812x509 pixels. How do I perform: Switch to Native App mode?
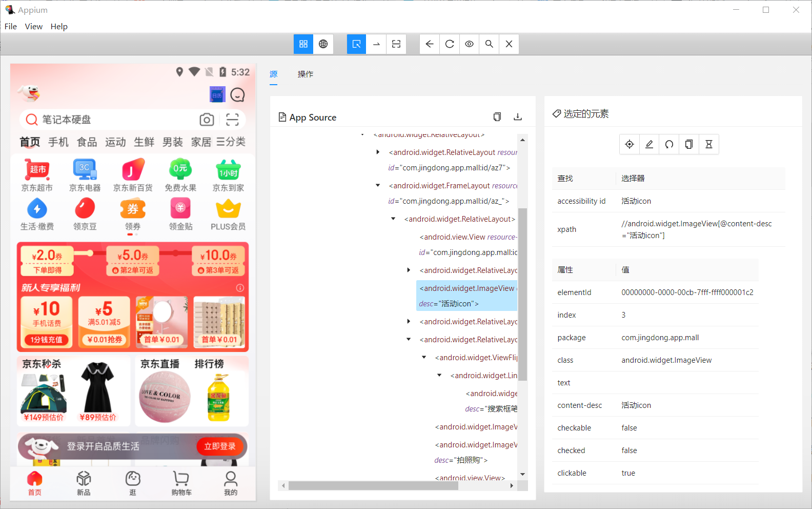[x=303, y=44]
